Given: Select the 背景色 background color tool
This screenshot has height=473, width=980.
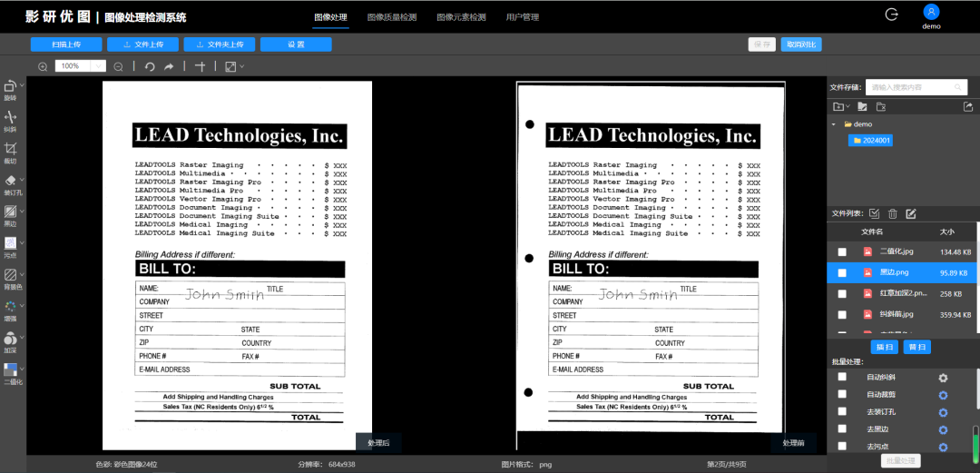Looking at the screenshot, I should click(10, 275).
